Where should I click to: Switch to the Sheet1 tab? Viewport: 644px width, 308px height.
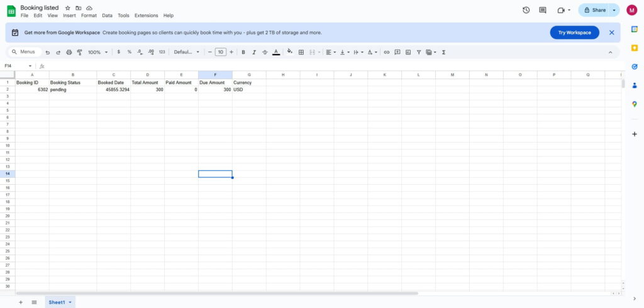57,302
